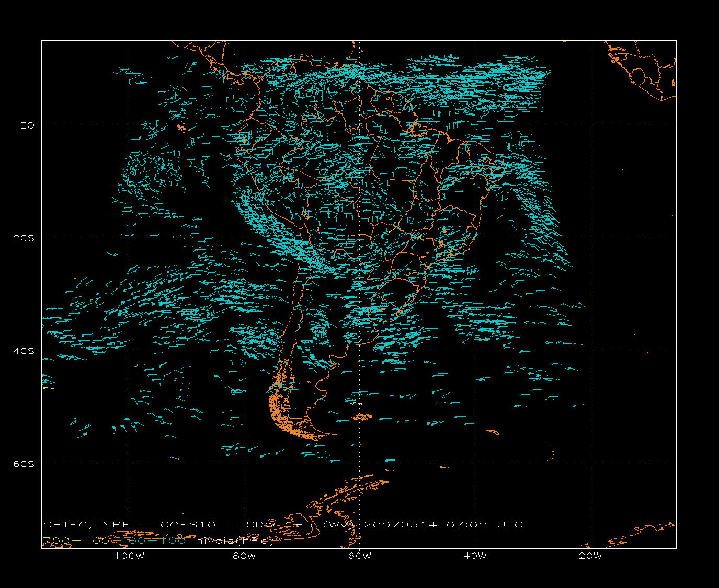
Task: Click the '40W' longitude label
Action: [475, 556]
